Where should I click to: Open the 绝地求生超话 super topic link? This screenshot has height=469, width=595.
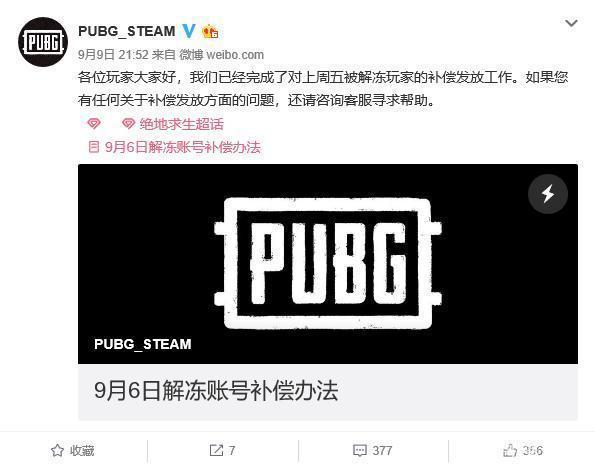pos(173,124)
